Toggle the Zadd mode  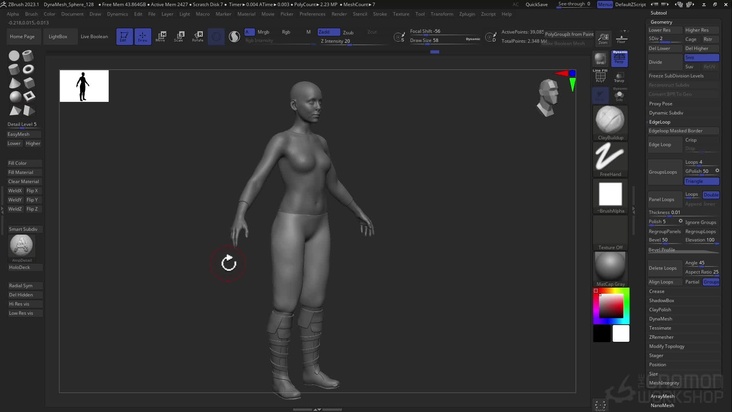click(327, 32)
